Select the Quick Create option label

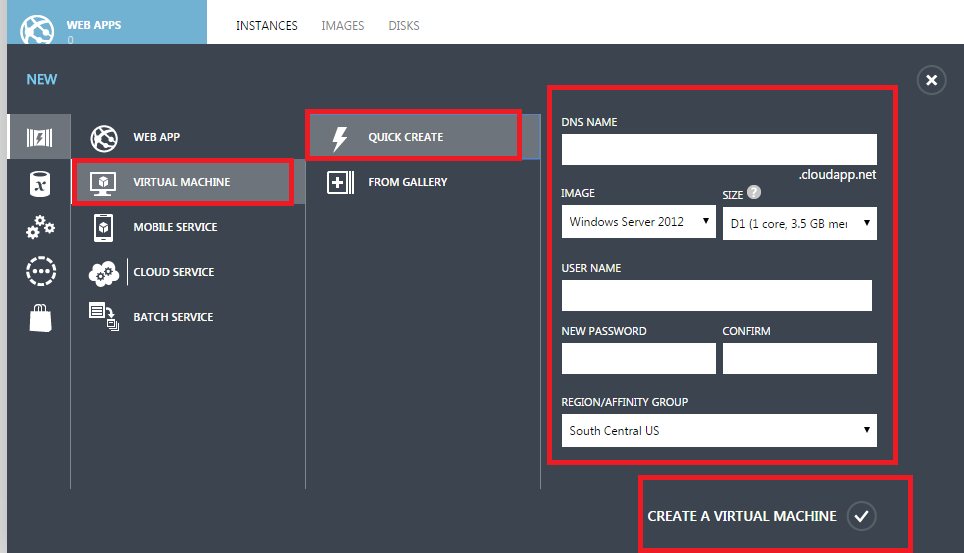tap(406, 137)
